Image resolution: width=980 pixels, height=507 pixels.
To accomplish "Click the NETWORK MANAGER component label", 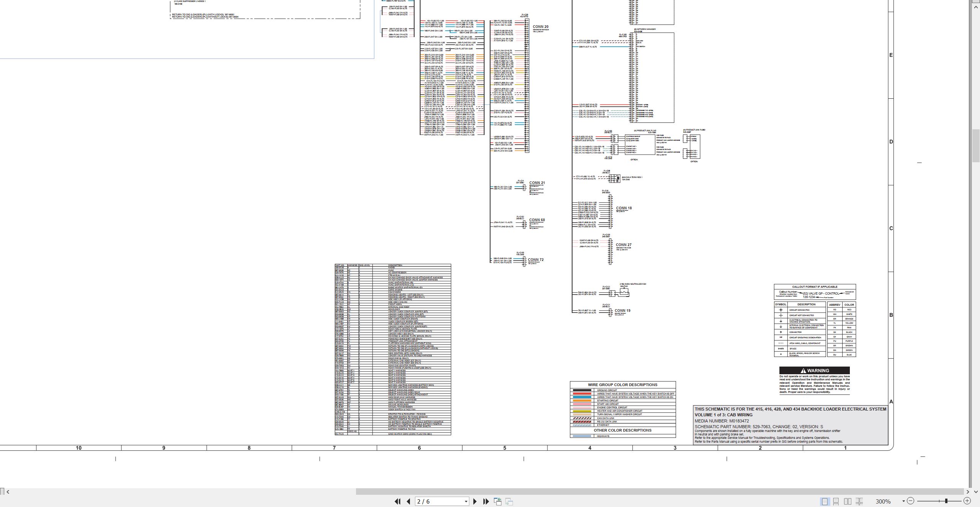I will pos(645,29).
